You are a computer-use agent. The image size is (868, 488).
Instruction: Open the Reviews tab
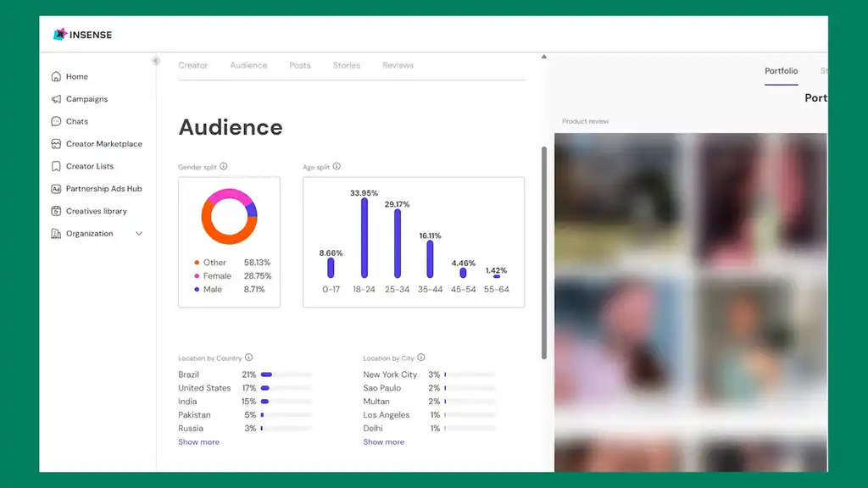398,65
